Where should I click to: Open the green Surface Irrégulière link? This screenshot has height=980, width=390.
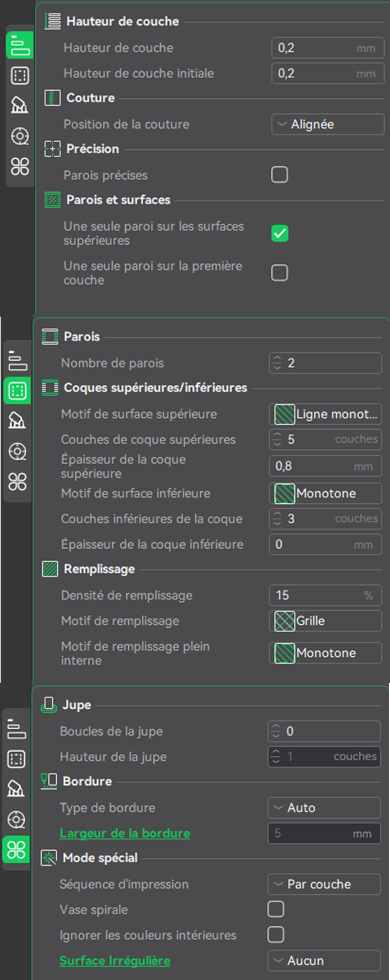coord(115,961)
